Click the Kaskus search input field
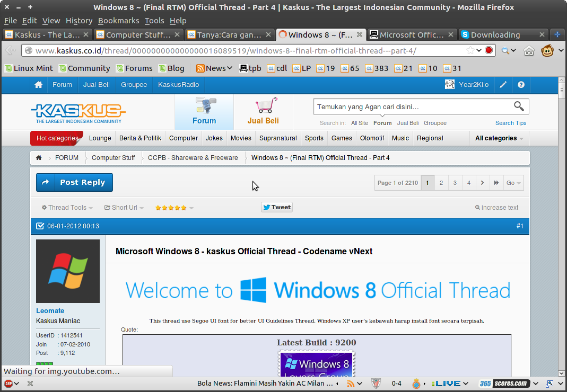Viewport: 567px width, 392px height. pos(412,106)
